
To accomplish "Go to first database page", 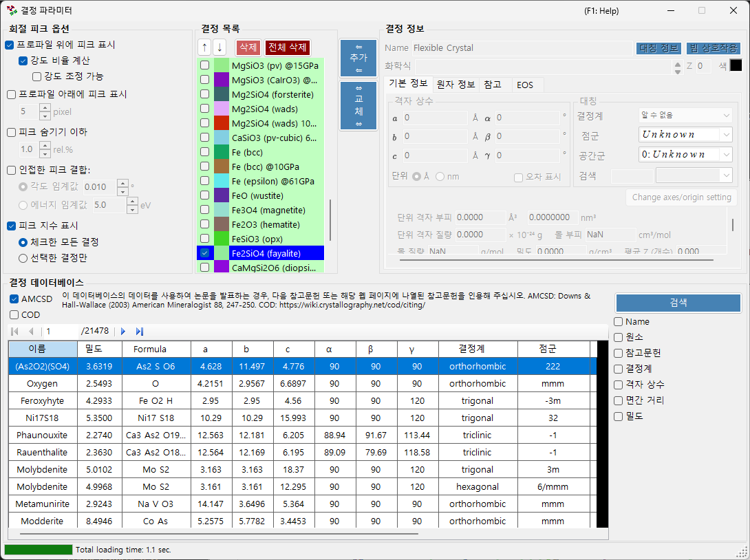I will [x=14, y=331].
